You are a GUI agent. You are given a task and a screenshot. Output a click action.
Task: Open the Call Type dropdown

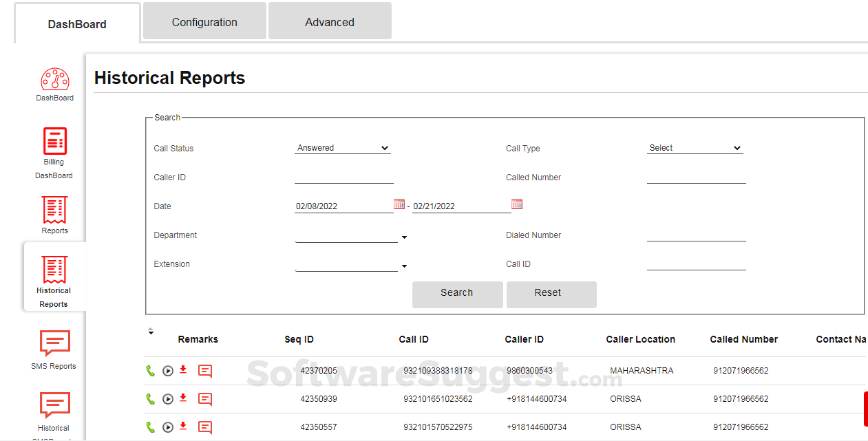695,148
